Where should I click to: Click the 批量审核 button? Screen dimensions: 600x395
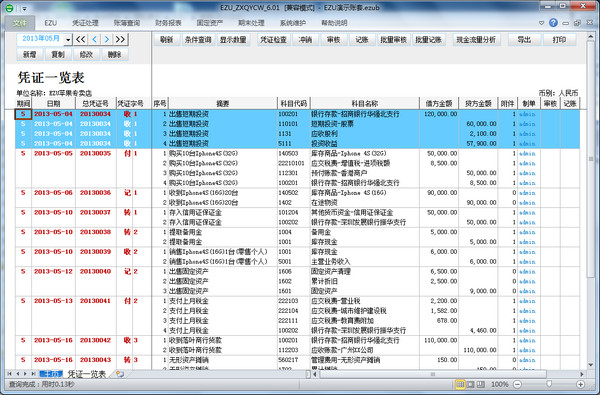pos(393,39)
